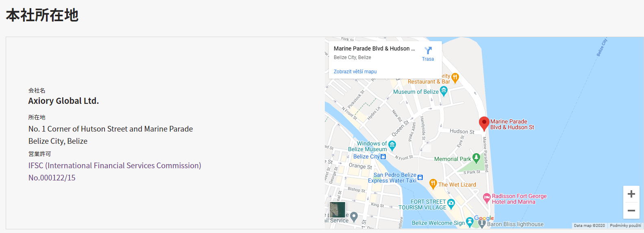The width and height of the screenshot is (644, 233).
Task: Click the Trasa directions arrow icon
Action: (428, 51)
